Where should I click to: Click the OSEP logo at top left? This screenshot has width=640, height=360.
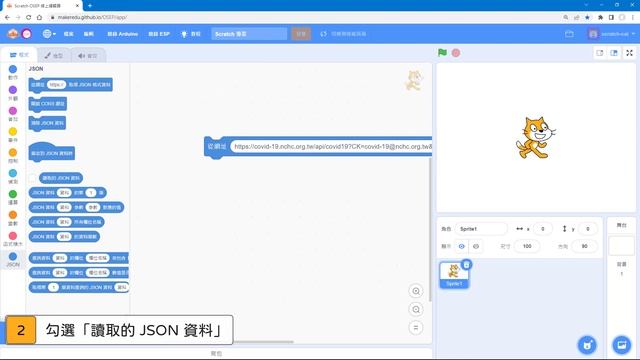13,34
